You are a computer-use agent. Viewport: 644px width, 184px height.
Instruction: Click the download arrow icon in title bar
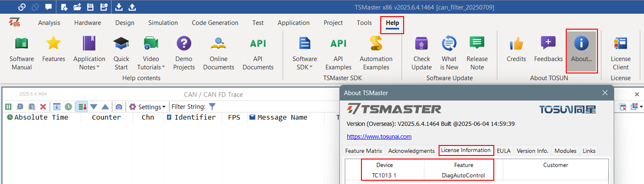pos(119,7)
